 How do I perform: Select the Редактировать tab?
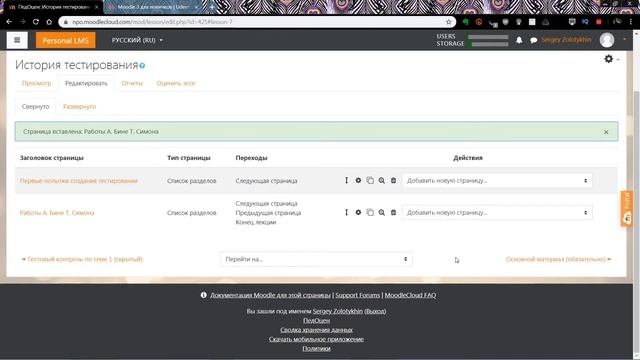click(x=86, y=83)
